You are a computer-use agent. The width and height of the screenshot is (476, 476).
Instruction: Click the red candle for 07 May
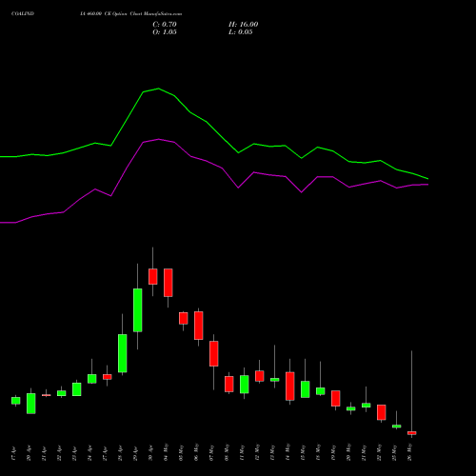(214, 354)
